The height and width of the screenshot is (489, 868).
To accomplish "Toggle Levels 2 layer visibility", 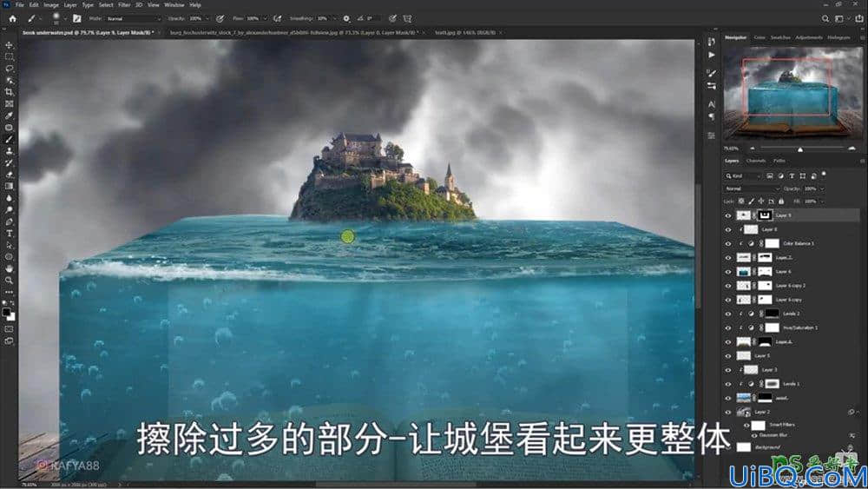I will (728, 314).
